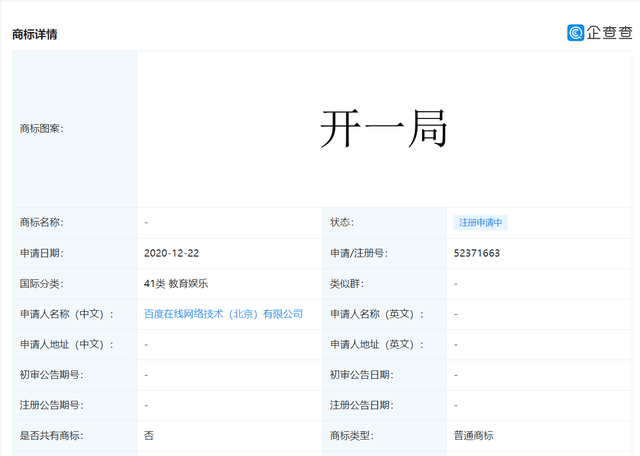
Task: Click the 国际分类 label
Action: pyautogui.click(x=42, y=283)
